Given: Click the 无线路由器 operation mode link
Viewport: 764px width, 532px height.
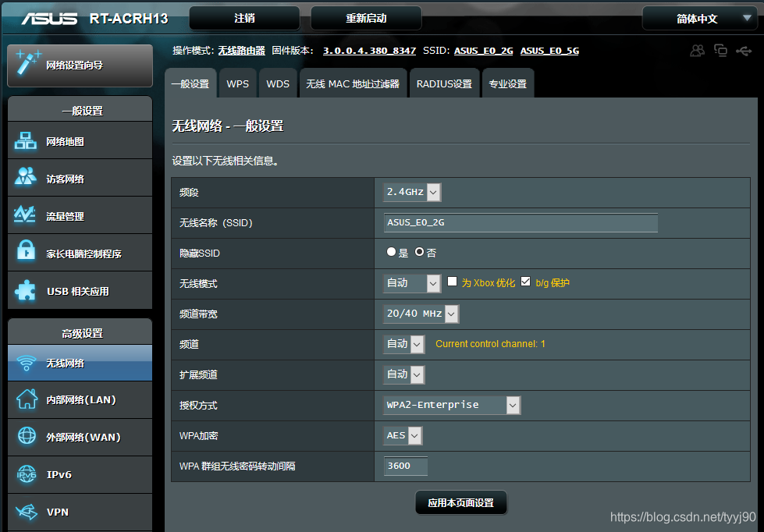Looking at the screenshot, I should 242,50.
